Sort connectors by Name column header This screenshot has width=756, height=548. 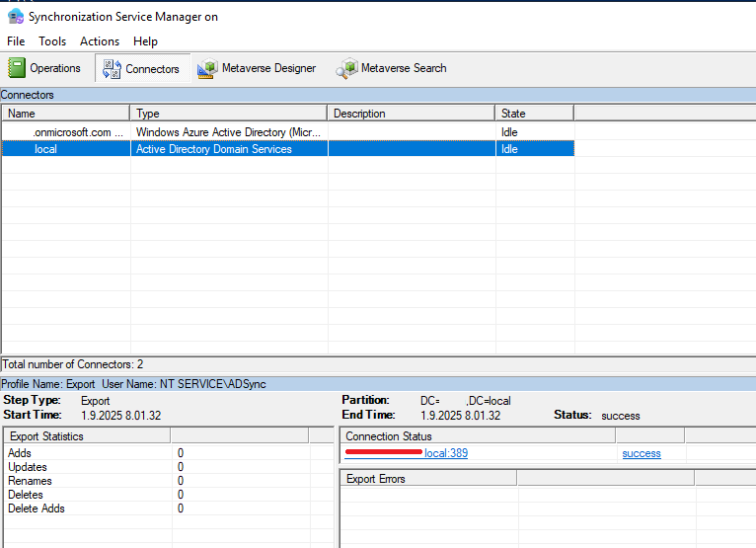click(x=66, y=114)
